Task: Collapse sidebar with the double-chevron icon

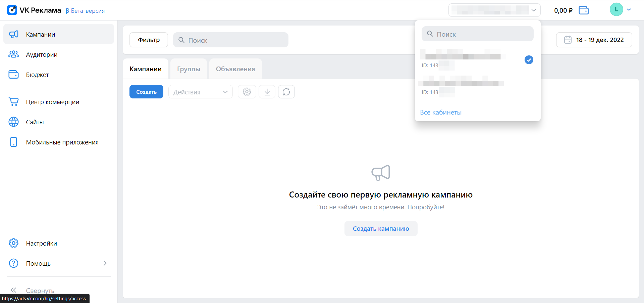Action: pyautogui.click(x=13, y=290)
